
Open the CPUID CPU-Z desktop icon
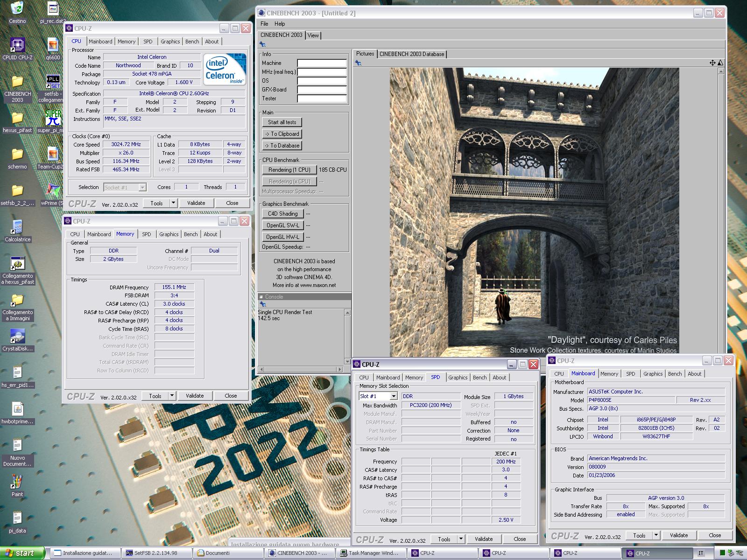coord(17,45)
